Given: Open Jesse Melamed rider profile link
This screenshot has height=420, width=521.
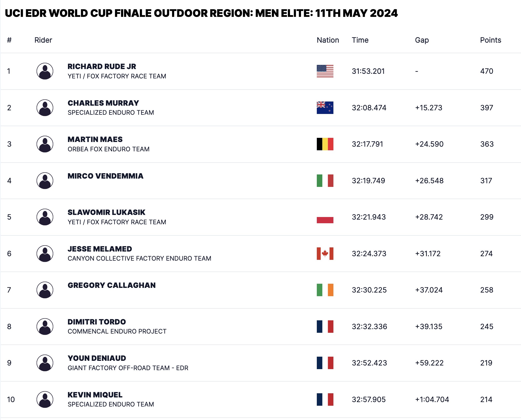Looking at the screenshot, I should [x=100, y=249].
